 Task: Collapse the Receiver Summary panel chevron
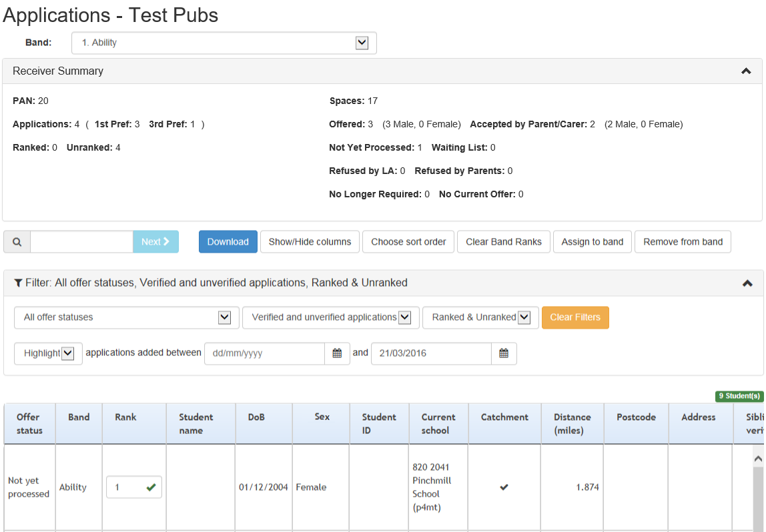pos(746,71)
